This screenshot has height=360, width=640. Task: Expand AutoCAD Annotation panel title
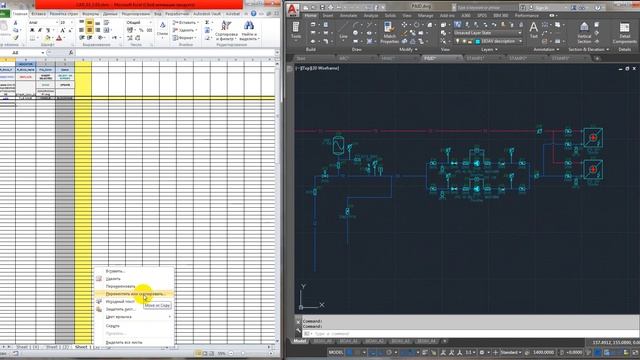click(x=546, y=49)
